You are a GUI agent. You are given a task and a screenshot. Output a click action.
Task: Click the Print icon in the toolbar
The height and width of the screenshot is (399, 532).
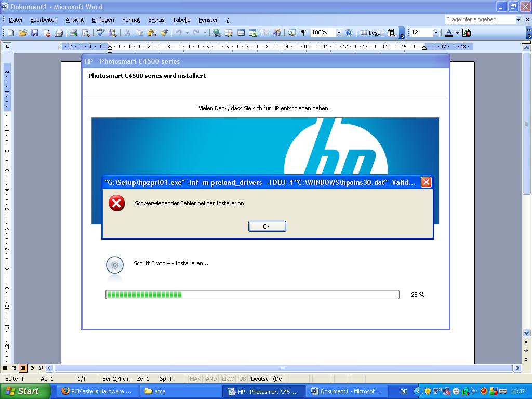pyautogui.click(x=73, y=33)
